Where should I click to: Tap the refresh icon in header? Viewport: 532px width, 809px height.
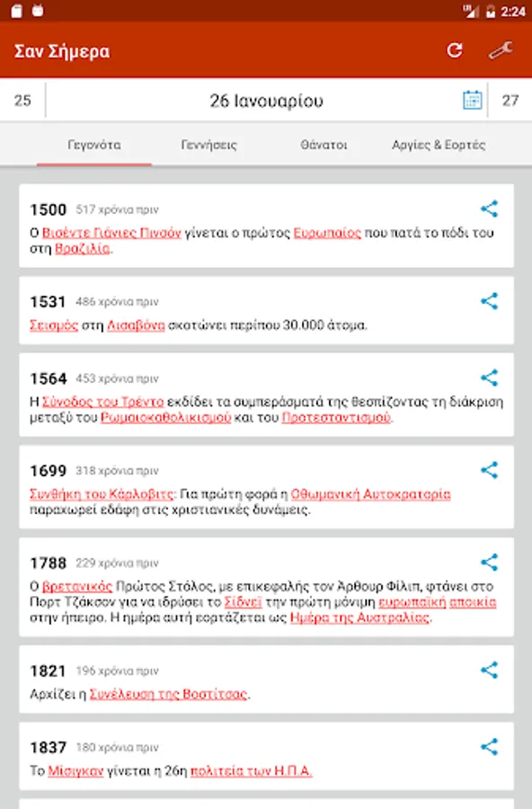[x=455, y=50]
